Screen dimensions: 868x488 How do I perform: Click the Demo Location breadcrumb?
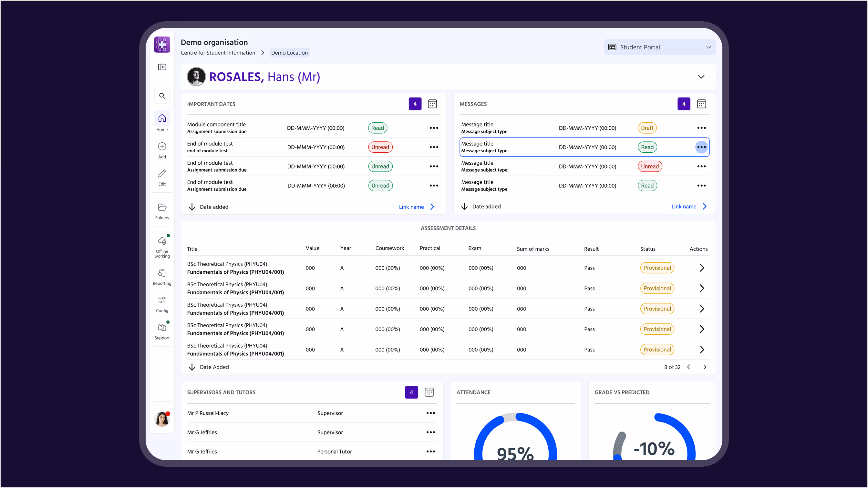point(289,53)
